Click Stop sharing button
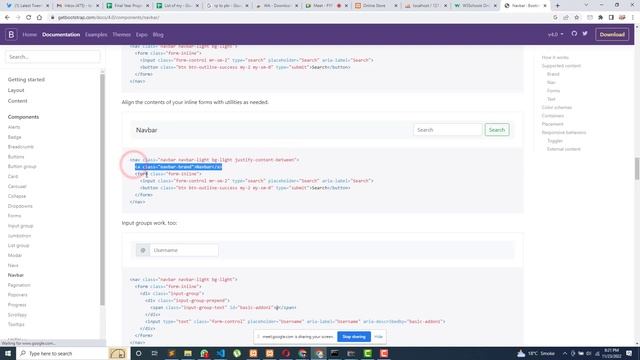Image resolution: width=640 pixels, height=360 pixels. tap(354, 337)
